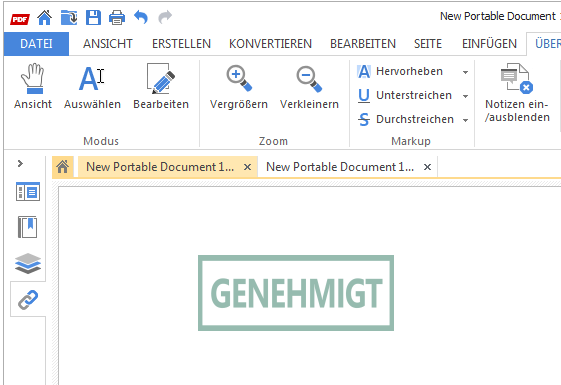The width and height of the screenshot is (561, 385).
Task: Undo with the blue back arrow
Action: 141,17
